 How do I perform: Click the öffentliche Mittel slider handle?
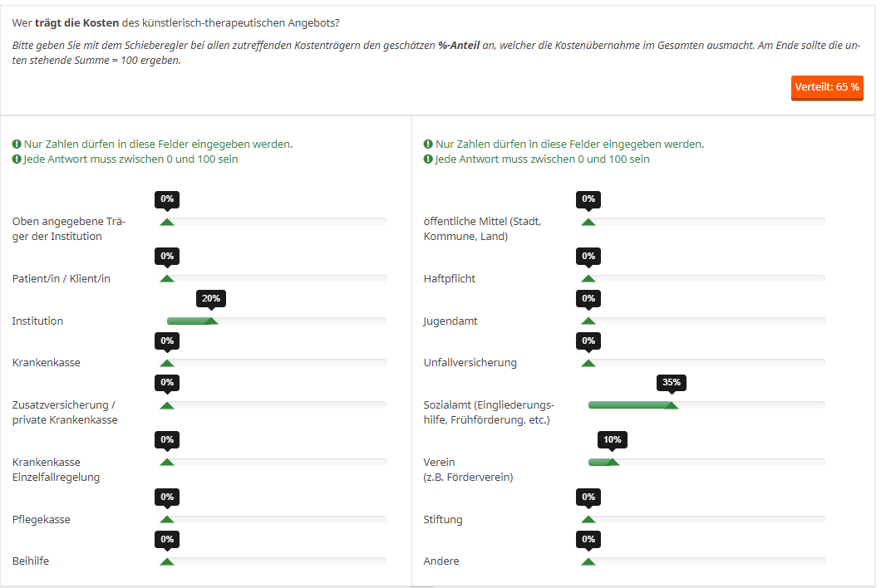coord(588,222)
